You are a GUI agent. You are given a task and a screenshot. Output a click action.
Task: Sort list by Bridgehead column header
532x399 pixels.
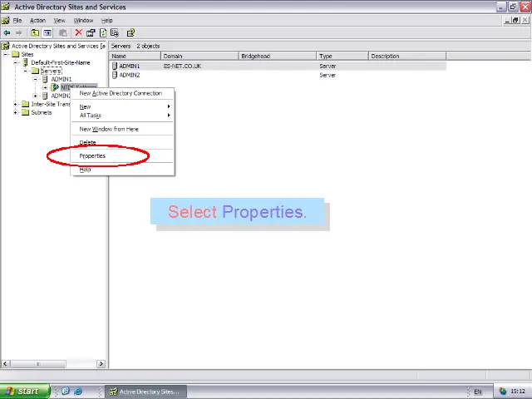tap(278, 56)
